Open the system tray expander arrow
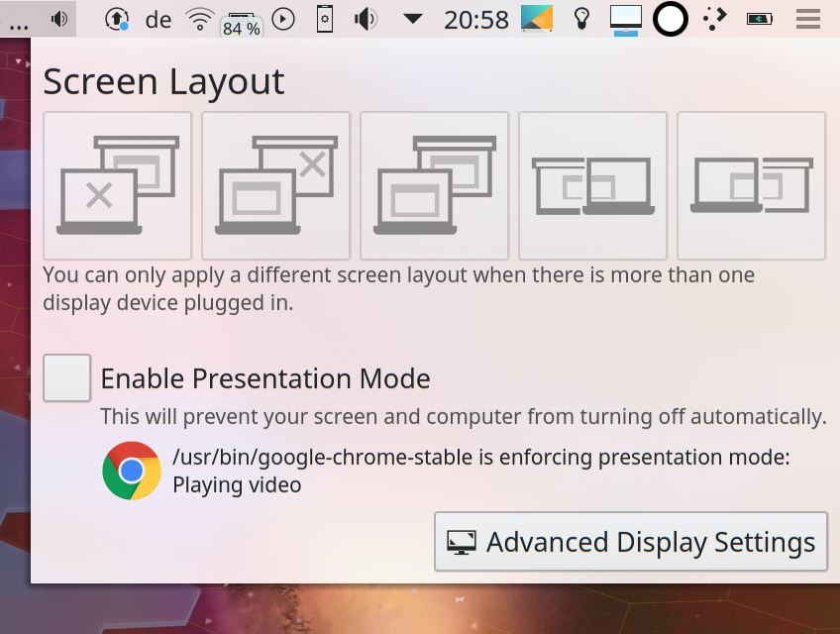Image resolution: width=840 pixels, height=634 pixels. (411, 19)
